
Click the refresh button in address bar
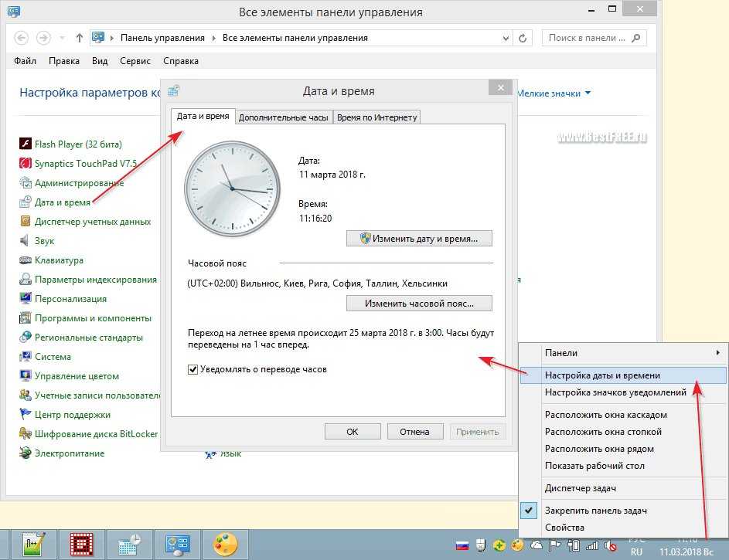[523, 38]
